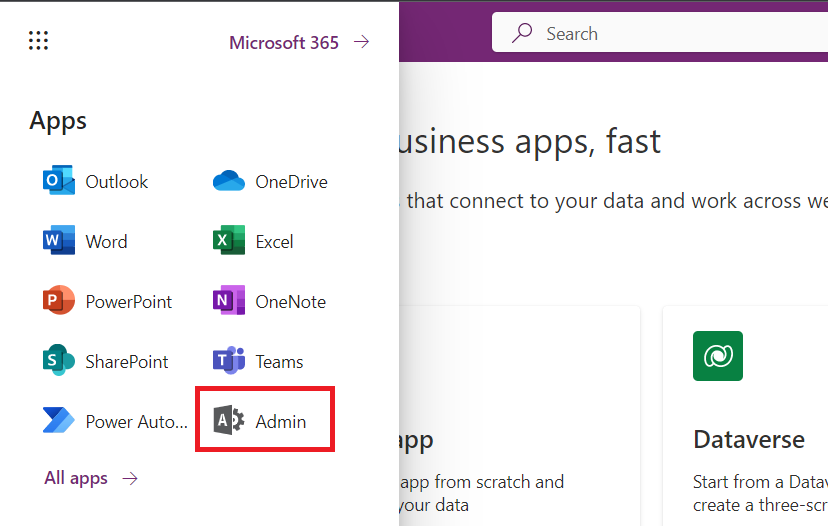Click the OneNote text label
The height and width of the screenshot is (526, 828).
pos(291,302)
